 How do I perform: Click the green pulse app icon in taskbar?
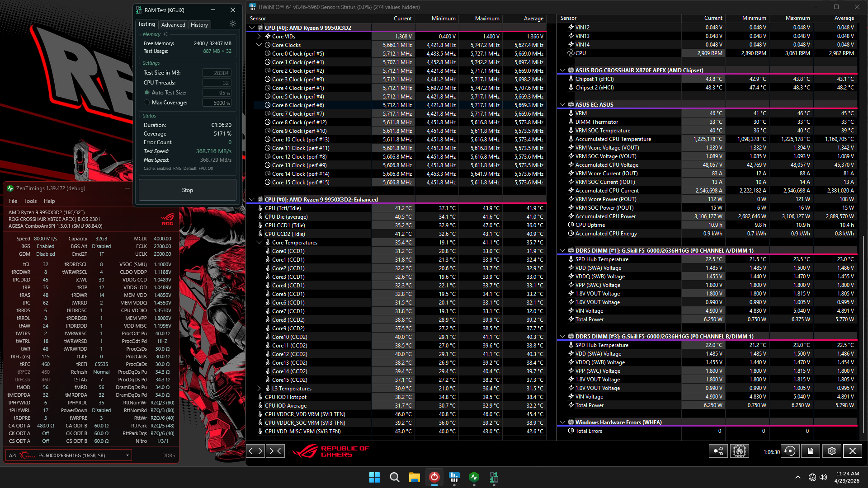(474, 477)
